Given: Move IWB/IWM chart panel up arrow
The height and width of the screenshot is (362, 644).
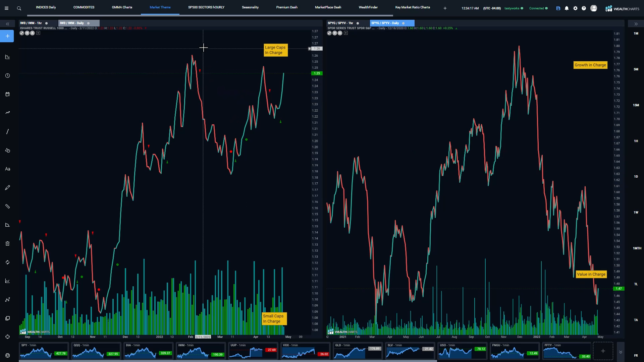Looking at the screenshot, I should 32,33.
